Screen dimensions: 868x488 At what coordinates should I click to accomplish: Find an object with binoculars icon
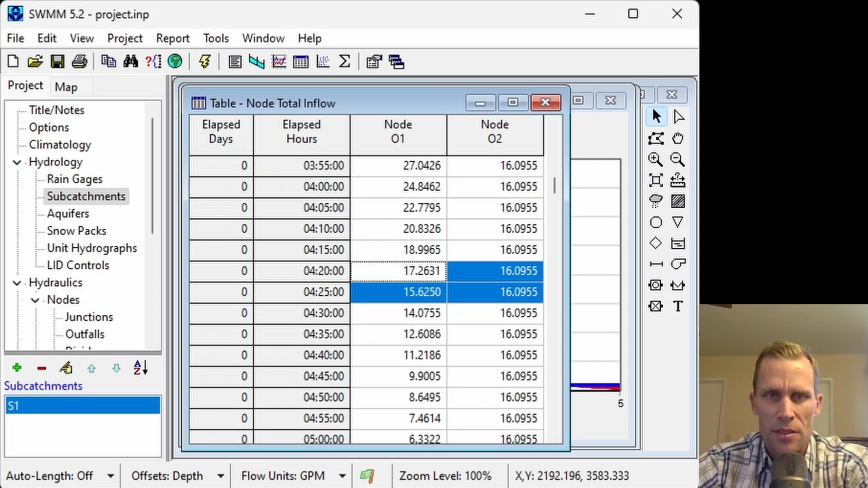tap(131, 62)
